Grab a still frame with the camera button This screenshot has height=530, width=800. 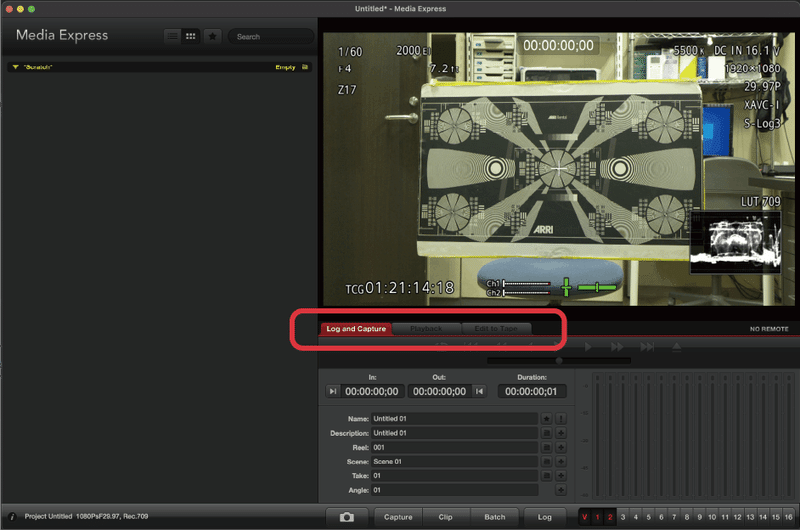(x=347, y=517)
